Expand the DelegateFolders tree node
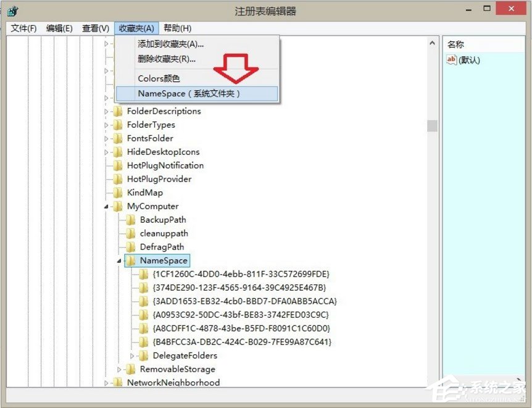The width and height of the screenshot is (532, 408). [132, 356]
